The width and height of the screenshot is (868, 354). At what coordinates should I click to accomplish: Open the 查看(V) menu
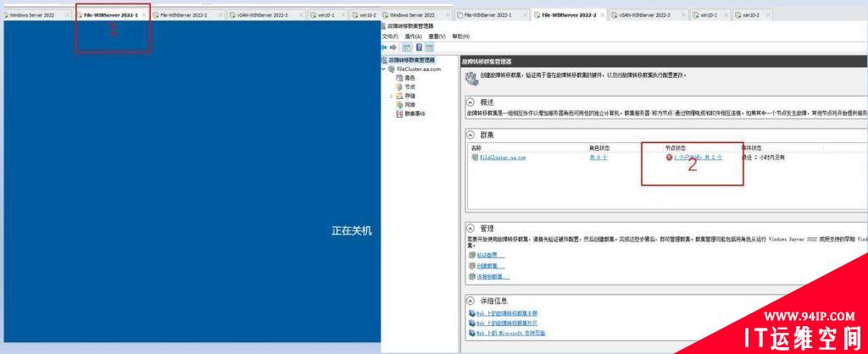(437, 36)
